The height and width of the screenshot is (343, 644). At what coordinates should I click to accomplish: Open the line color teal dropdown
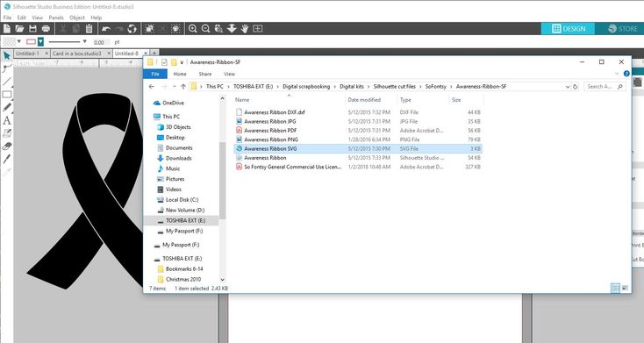coord(40,41)
